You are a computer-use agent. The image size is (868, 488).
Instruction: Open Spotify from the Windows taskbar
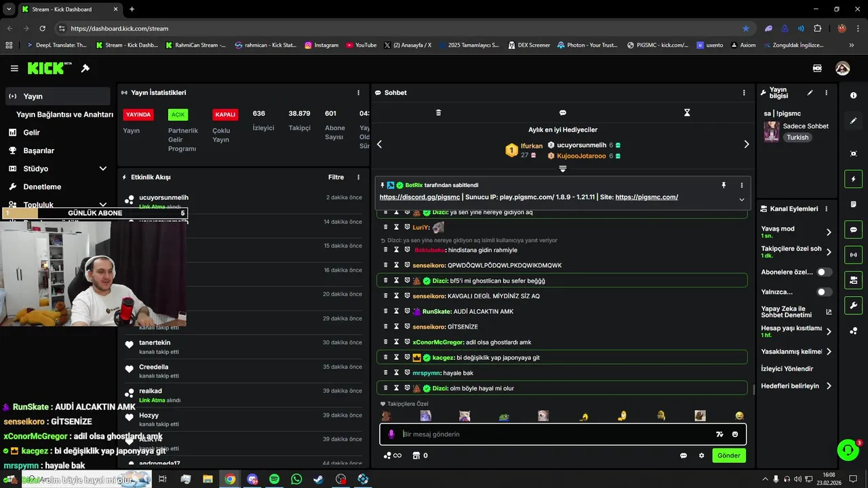click(274, 479)
